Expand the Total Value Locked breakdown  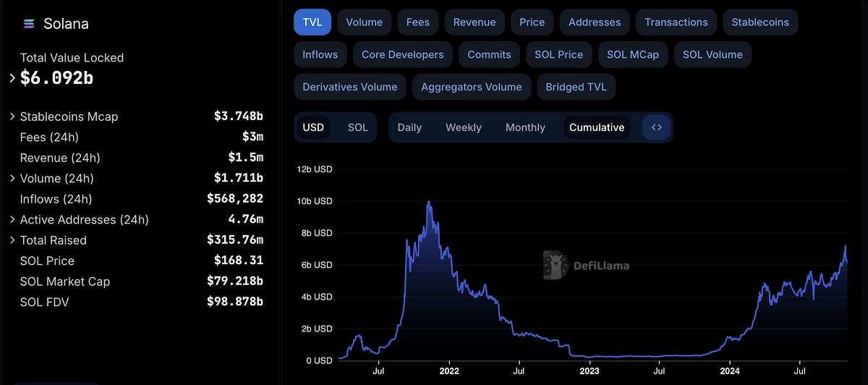pyautogui.click(x=12, y=78)
